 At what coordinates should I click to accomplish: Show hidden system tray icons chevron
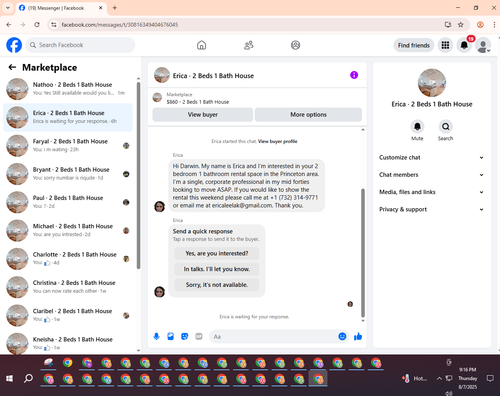coord(439,378)
